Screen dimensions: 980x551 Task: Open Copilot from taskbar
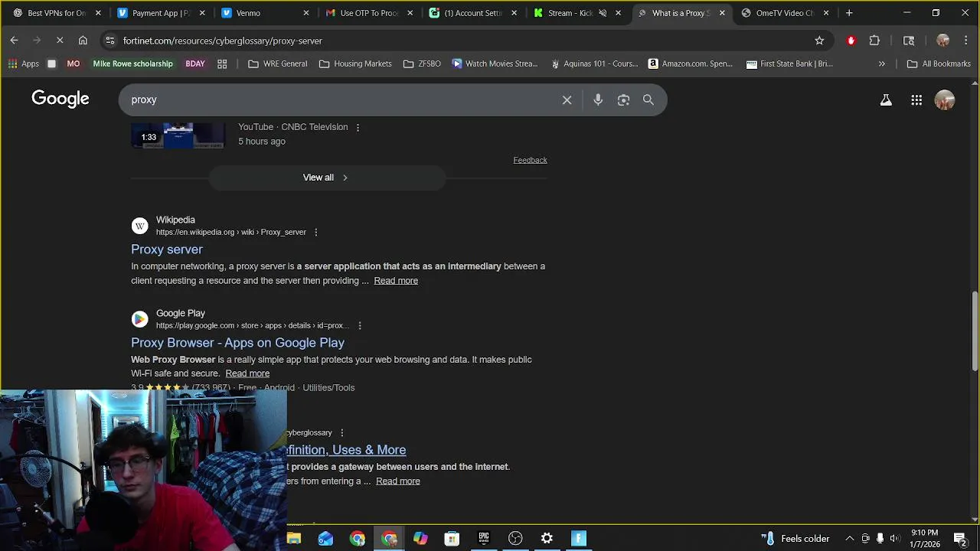420,539
